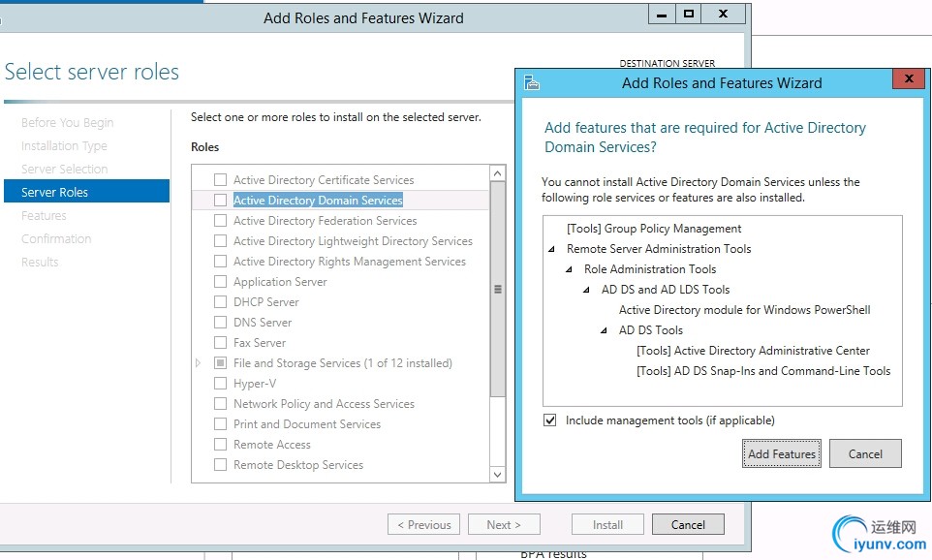Toggle File and Storage Services checkbox
The height and width of the screenshot is (560, 932).
tap(221, 362)
